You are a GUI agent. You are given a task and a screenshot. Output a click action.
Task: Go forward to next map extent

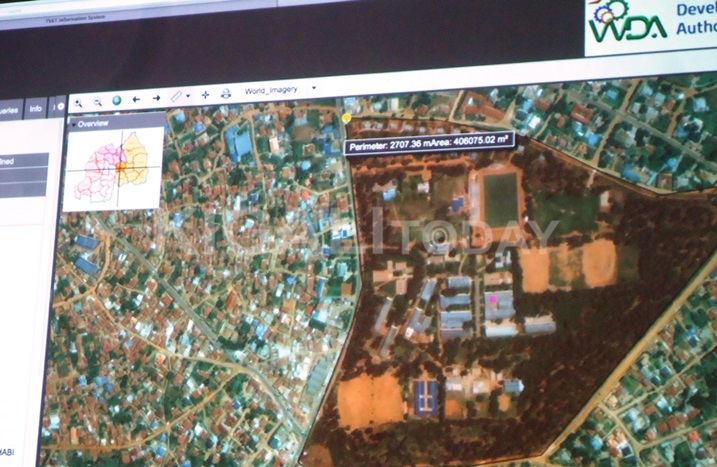pos(156,99)
